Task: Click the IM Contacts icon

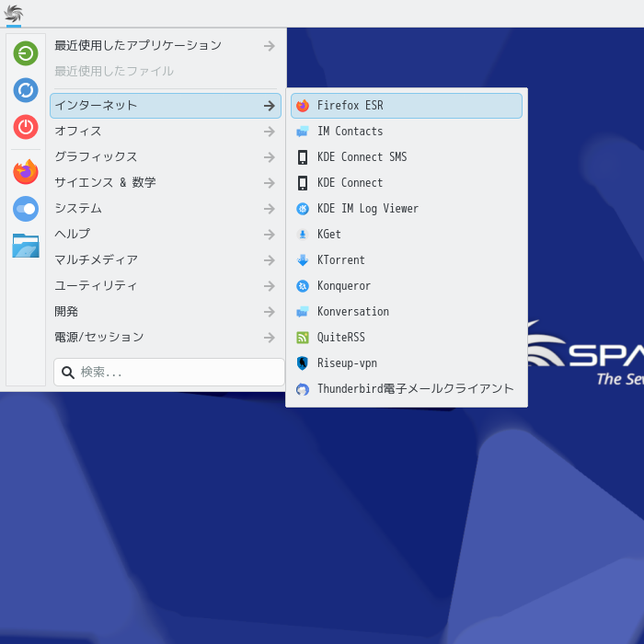Action: click(303, 132)
